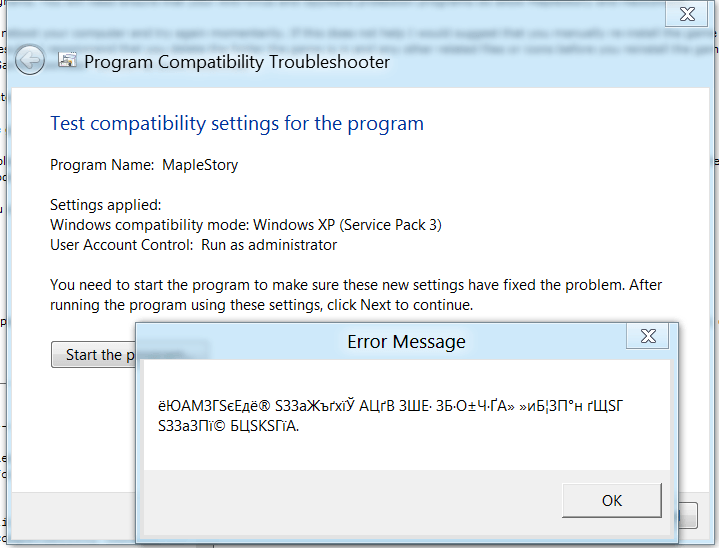Click the partially hidden button behind the error dialog

click(687, 516)
